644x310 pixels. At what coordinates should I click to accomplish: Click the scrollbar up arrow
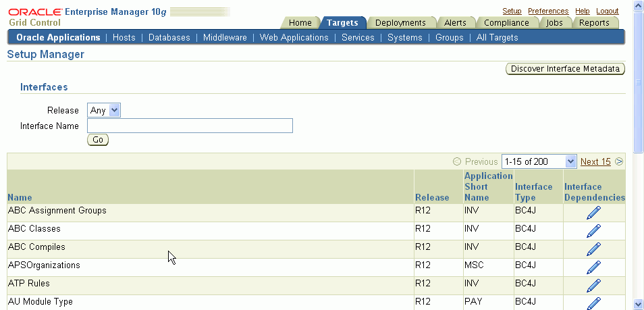point(639,5)
